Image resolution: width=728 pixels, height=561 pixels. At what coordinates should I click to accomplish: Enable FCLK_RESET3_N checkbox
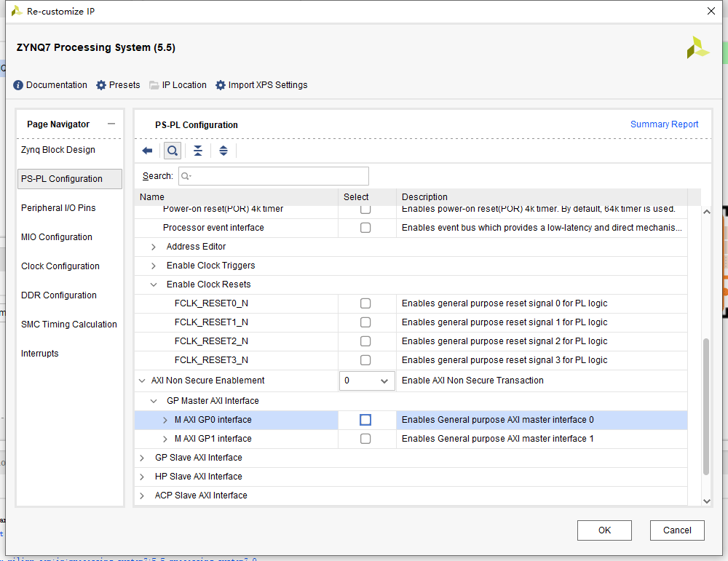click(x=365, y=360)
